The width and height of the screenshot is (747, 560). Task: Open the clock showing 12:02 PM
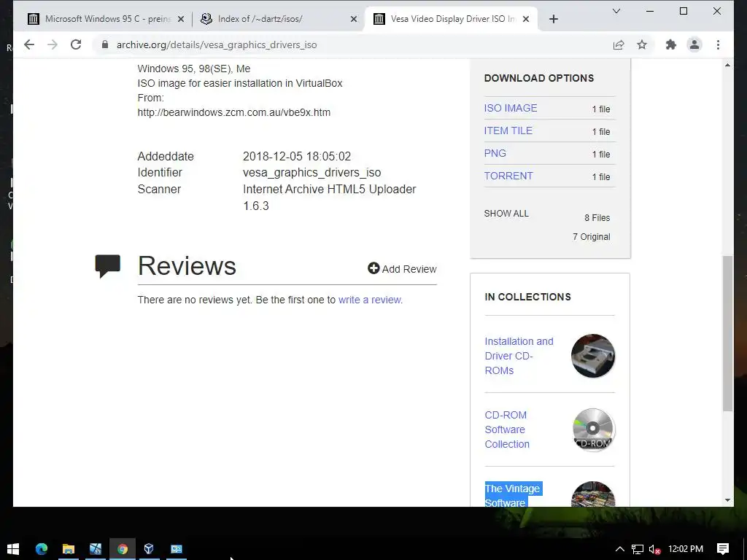click(686, 549)
